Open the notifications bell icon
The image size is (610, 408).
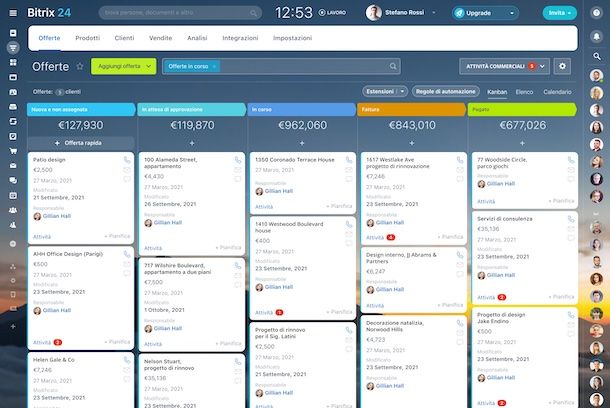coord(596,37)
